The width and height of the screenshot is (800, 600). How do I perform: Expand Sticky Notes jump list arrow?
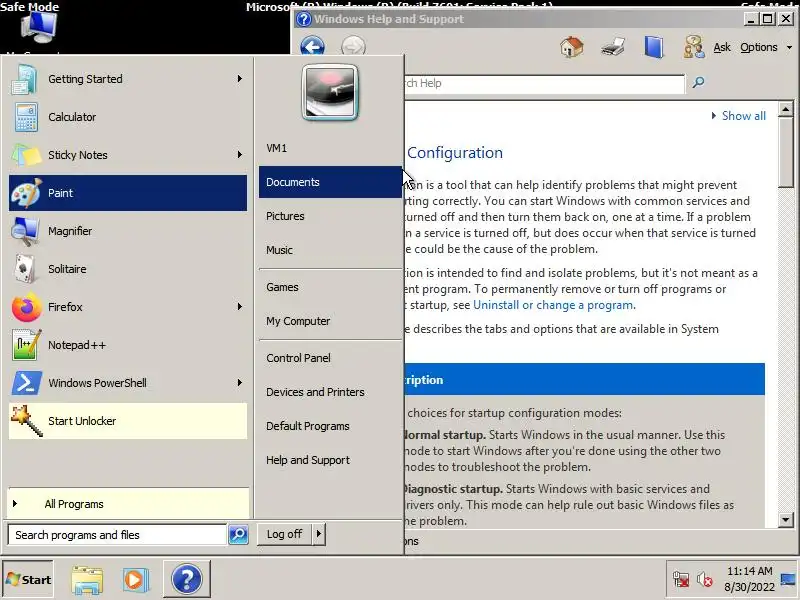point(239,154)
